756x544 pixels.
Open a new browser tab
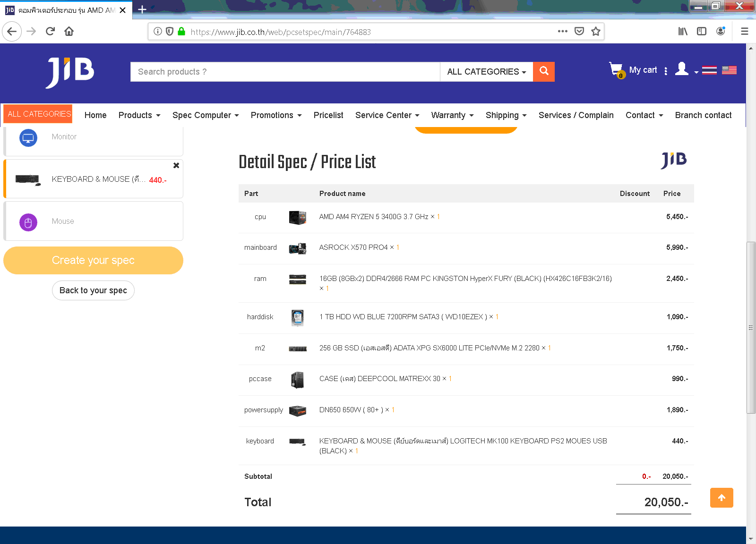(142, 9)
